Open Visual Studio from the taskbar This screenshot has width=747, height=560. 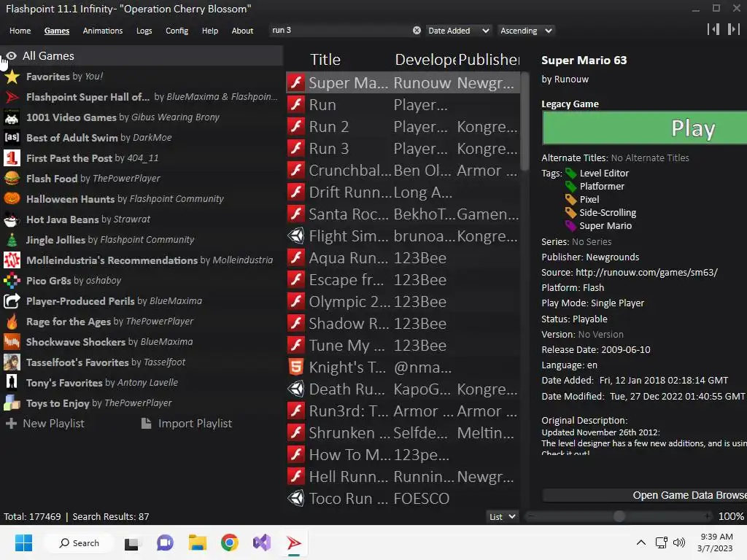tap(262, 542)
